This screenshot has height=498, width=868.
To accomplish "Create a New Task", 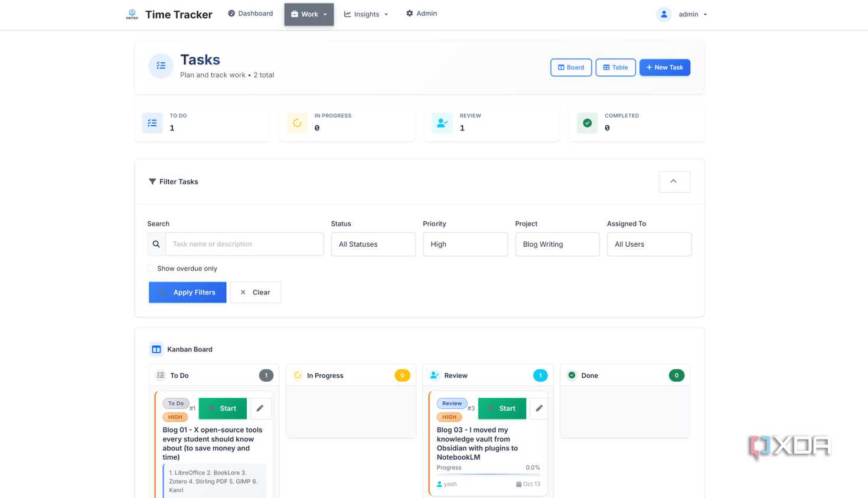I will pyautogui.click(x=664, y=67).
